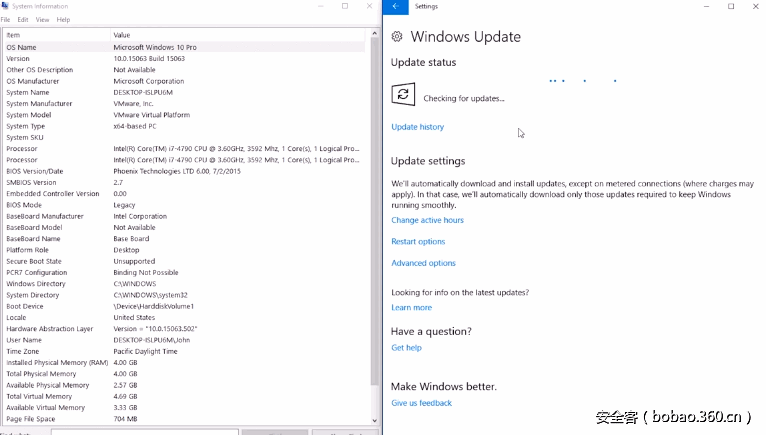Select the Locale row
Viewport: 766px width, 435px height.
[185, 317]
